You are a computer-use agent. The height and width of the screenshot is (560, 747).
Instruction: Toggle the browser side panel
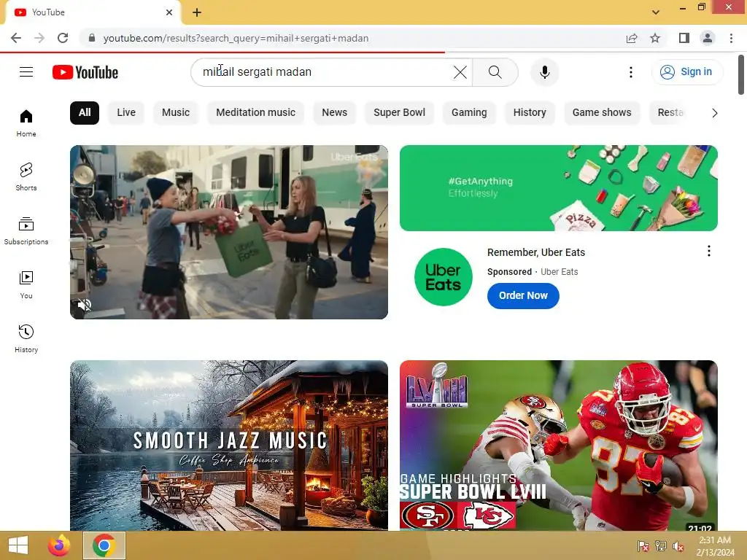pyautogui.click(x=684, y=38)
